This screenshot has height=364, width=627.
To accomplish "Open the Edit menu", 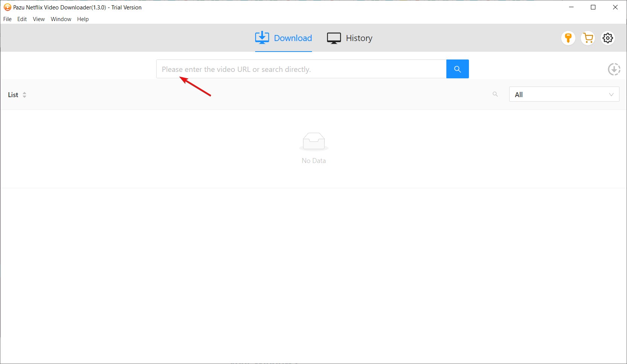I will click(22, 19).
